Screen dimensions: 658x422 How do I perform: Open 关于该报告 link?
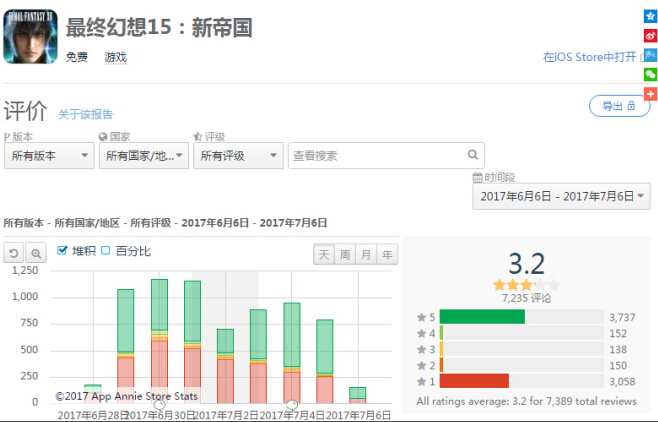click(x=85, y=114)
